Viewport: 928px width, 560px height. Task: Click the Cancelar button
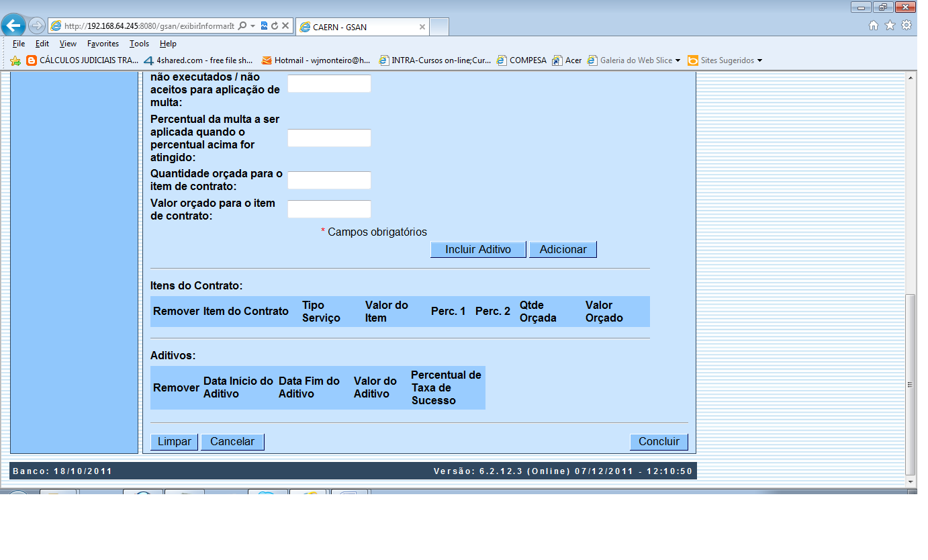point(232,442)
